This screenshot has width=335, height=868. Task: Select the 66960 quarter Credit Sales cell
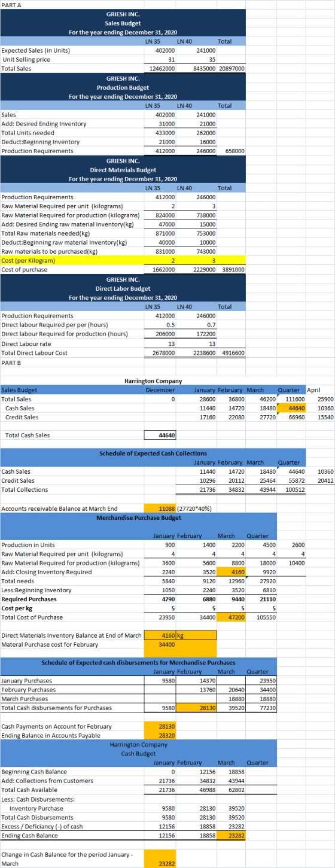297,417
